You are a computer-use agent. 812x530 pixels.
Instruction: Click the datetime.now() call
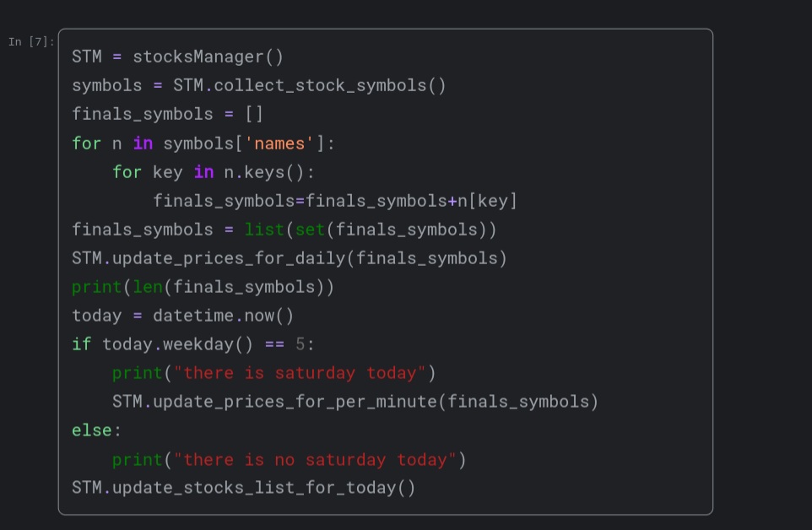coord(223,316)
